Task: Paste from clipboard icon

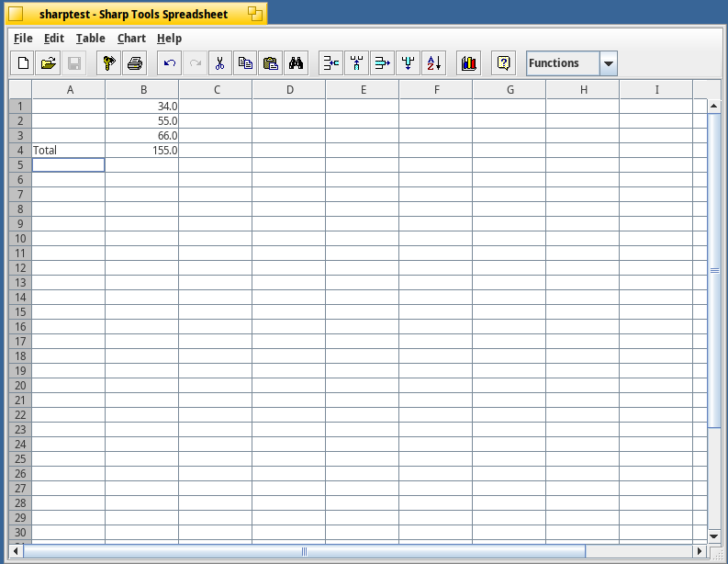Action: tap(271, 63)
